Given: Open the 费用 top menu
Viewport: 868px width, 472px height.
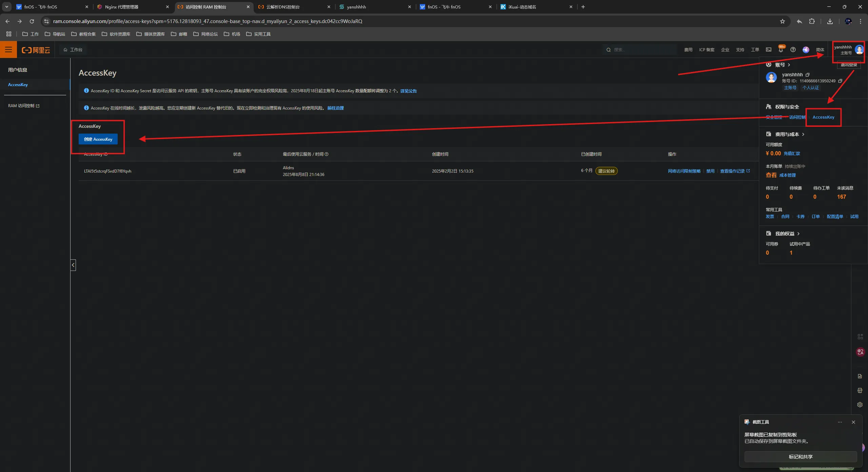Looking at the screenshot, I should [x=688, y=50].
